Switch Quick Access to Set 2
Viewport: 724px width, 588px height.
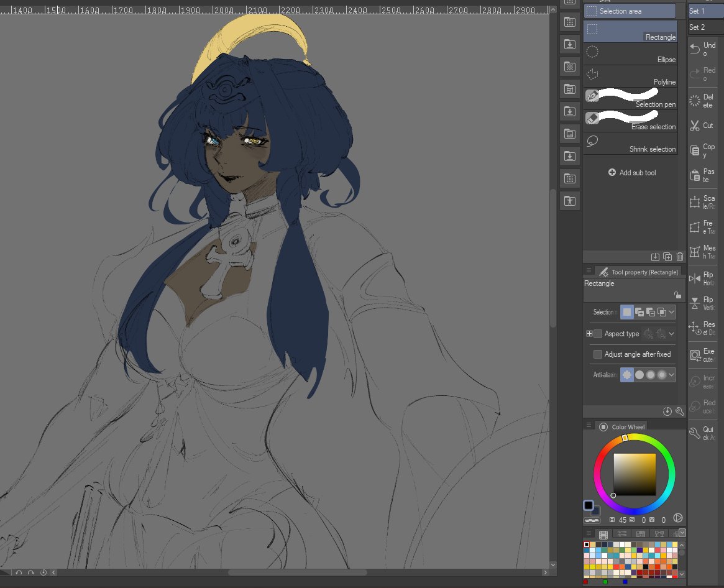(705, 27)
